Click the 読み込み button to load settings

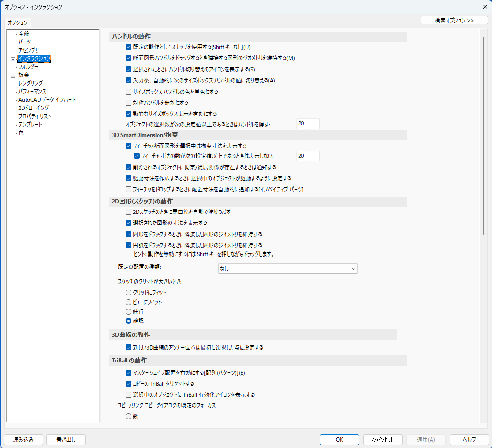23,439
